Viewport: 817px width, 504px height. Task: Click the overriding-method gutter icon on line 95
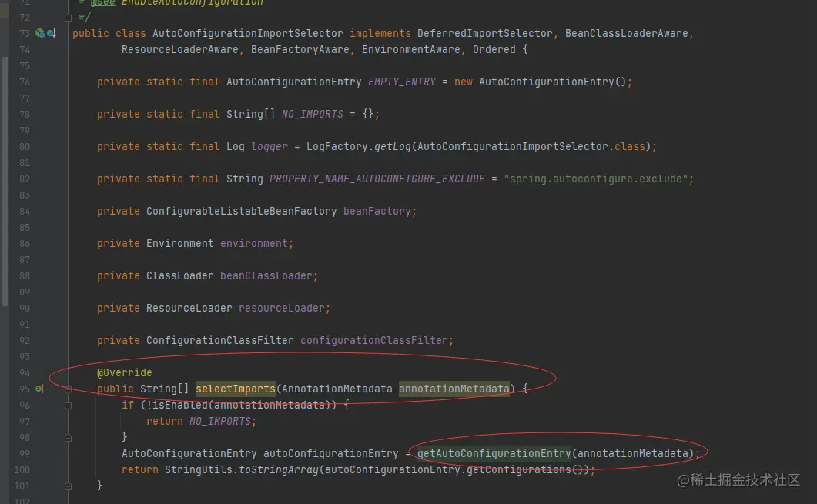tap(39, 389)
